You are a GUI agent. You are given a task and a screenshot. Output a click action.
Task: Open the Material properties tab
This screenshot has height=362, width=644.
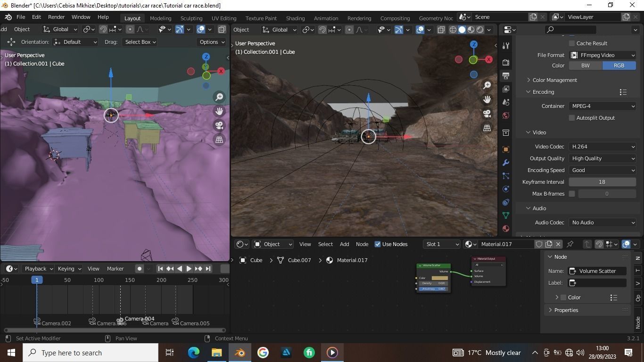click(506, 229)
